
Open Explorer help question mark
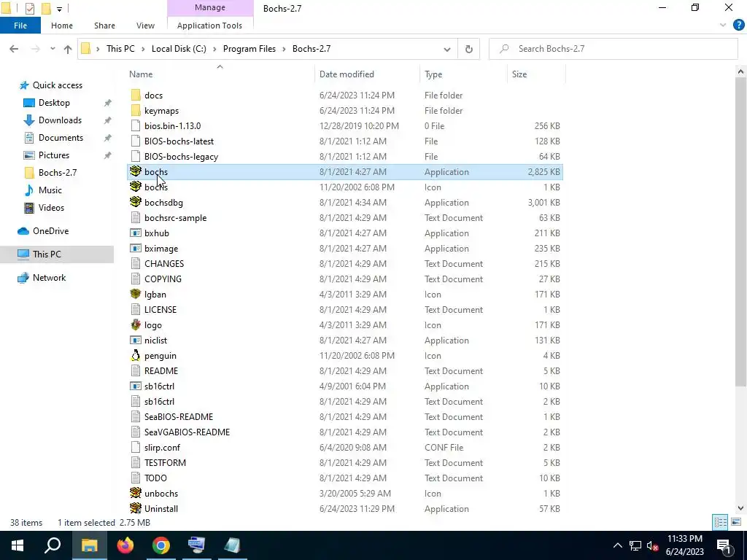coord(738,26)
